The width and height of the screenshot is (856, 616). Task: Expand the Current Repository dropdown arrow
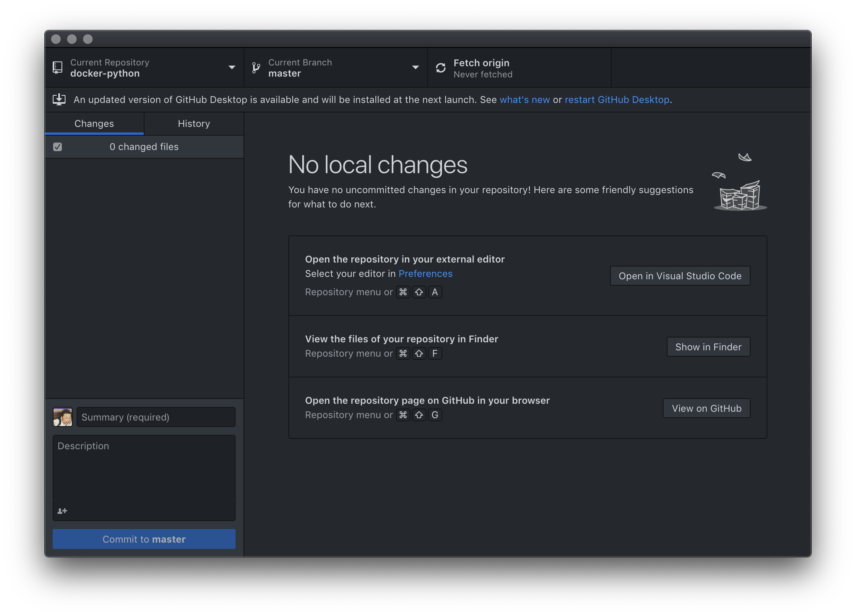click(x=232, y=67)
